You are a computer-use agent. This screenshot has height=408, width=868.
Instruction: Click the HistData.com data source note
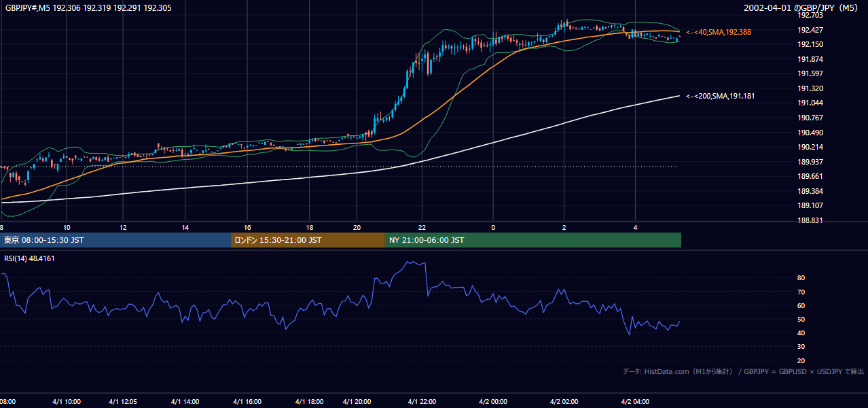point(744,371)
